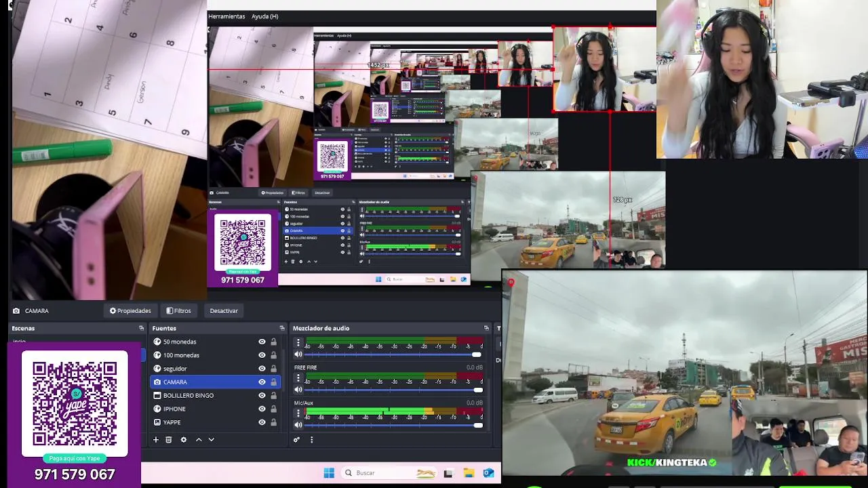The image size is (868, 488).
Task: Click the seguidor source type icon
Action: tap(157, 369)
